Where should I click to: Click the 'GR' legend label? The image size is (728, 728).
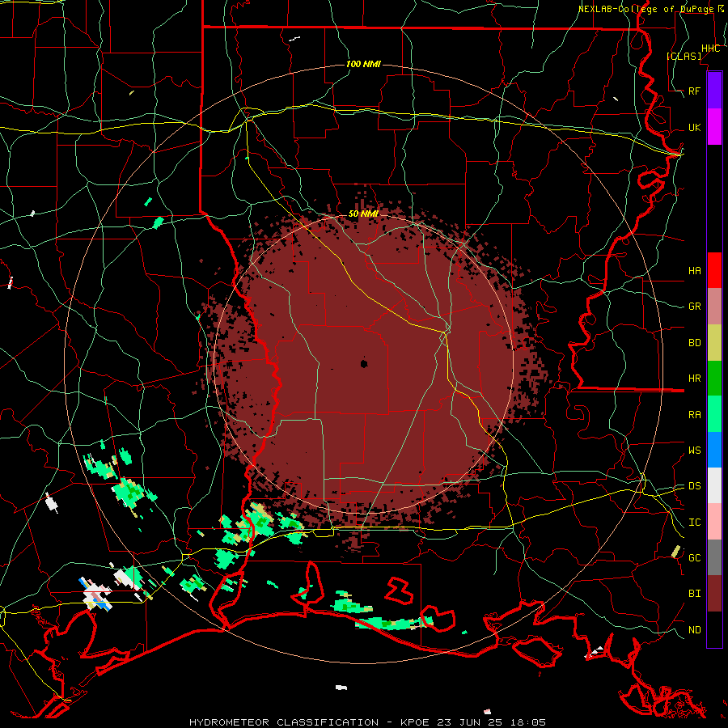click(x=694, y=307)
